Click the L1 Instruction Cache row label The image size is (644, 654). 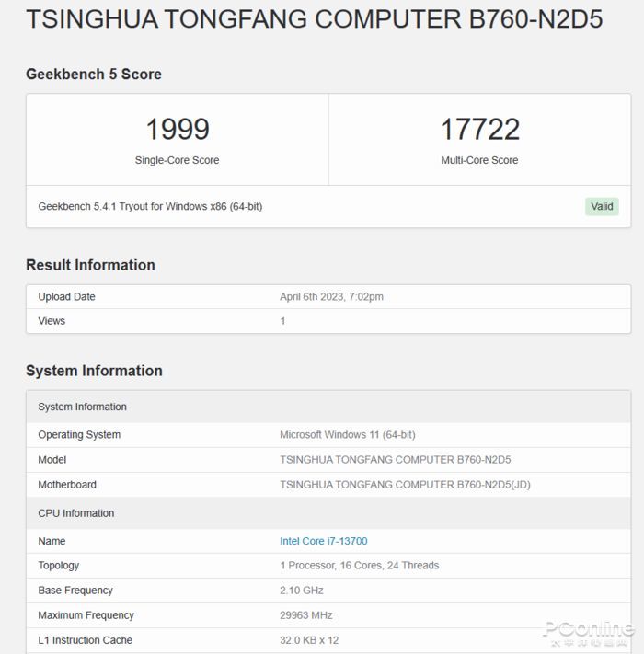tap(85, 640)
